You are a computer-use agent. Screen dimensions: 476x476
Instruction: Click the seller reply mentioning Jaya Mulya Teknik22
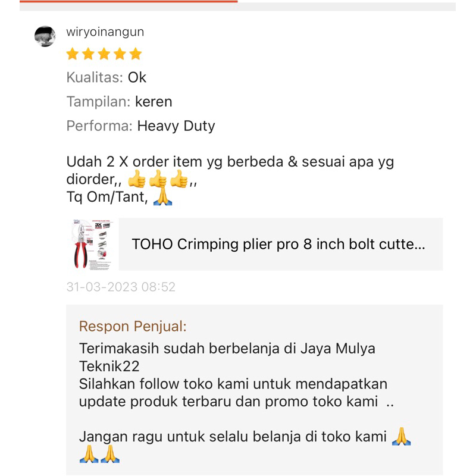227,358
